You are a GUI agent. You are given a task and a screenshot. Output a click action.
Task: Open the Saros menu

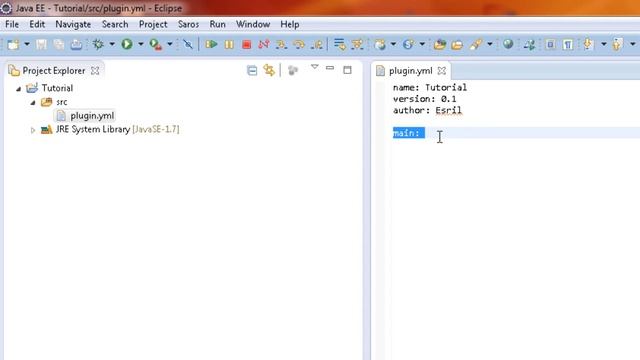(x=189, y=24)
